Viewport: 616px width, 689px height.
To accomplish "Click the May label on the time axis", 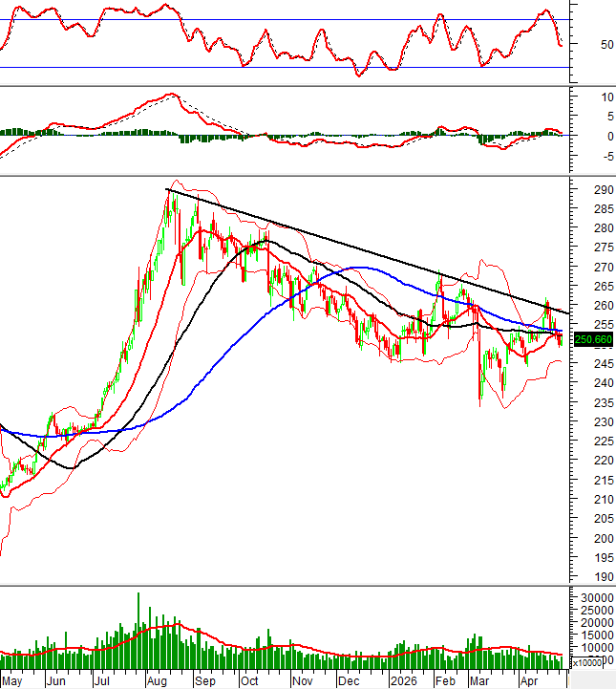I will click(11, 681).
